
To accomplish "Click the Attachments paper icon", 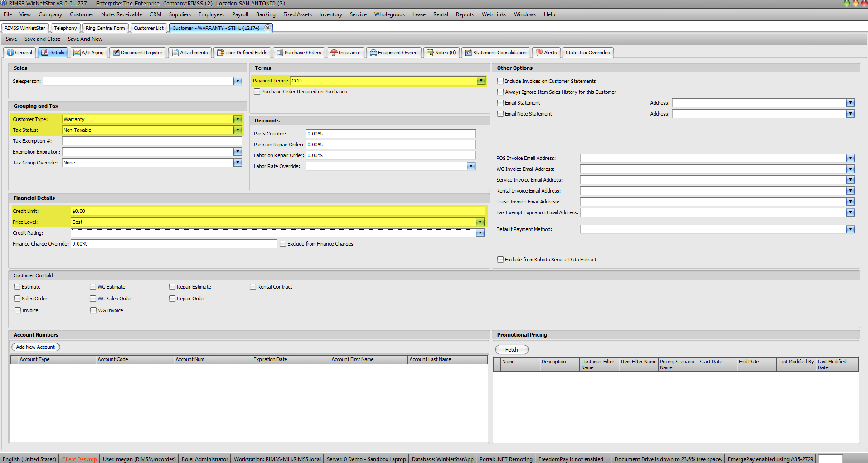I will 175,53.
